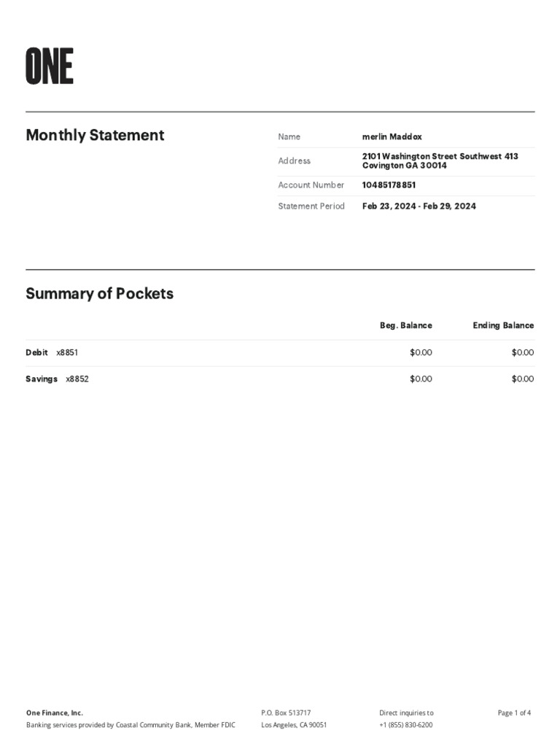Select the name merlin Maddox

coord(392,136)
